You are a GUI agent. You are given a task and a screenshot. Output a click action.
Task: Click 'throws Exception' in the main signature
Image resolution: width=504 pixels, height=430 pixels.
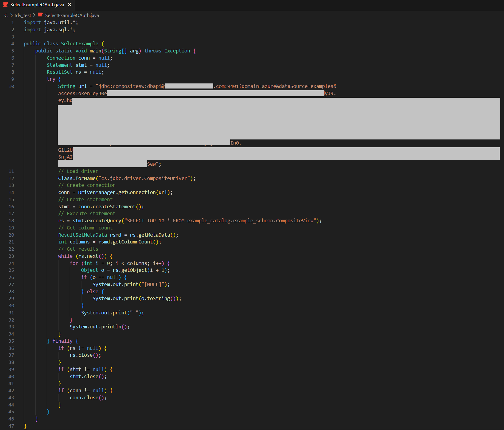point(167,51)
